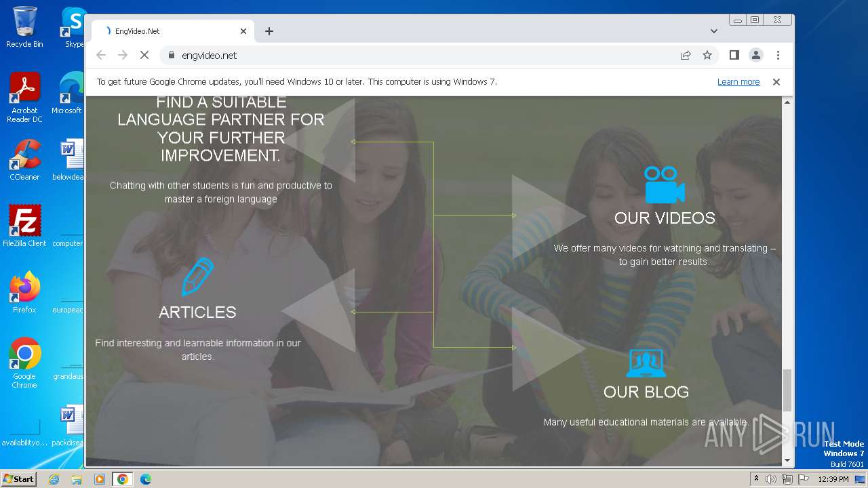Select the CCleaner desktop icon
Viewport: 868px width, 488px height.
(24, 160)
